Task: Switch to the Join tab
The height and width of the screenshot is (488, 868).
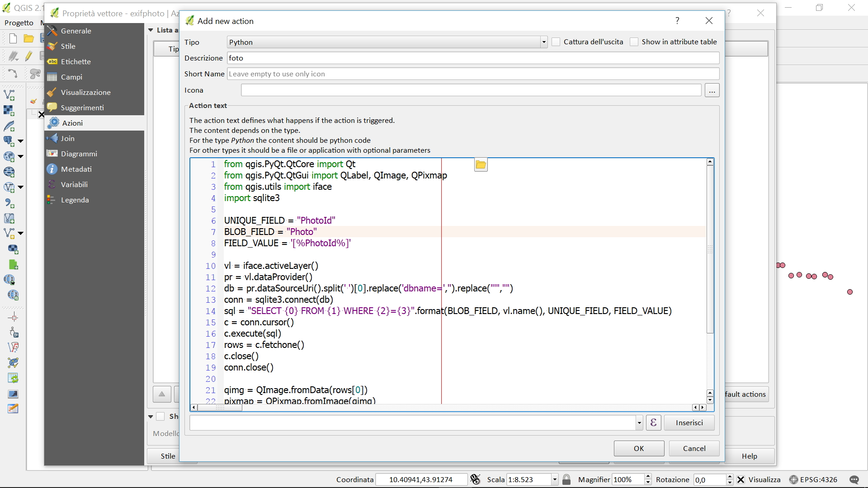Action: 67,138
